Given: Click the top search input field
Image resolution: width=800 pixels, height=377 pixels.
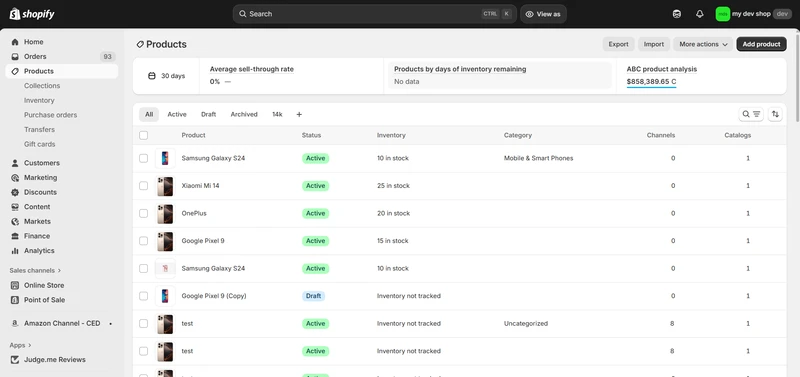Looking at the screenshot, I should (374, 14).
